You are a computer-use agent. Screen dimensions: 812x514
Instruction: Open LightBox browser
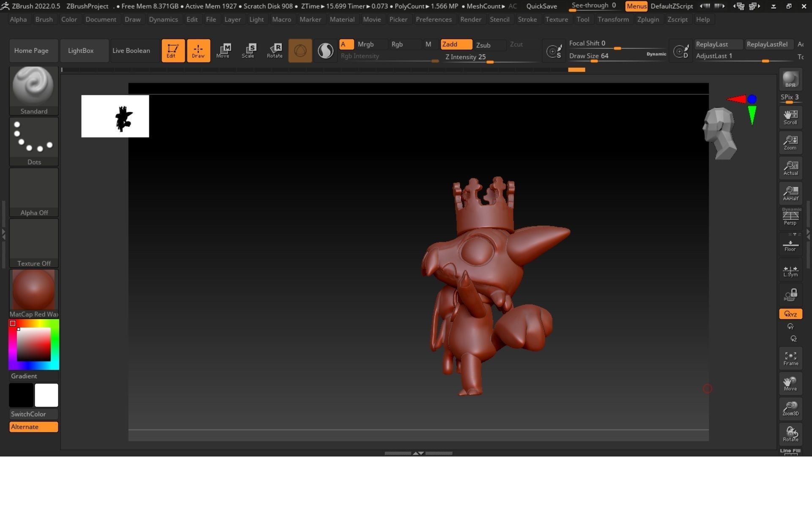click(x=84, y=51)
